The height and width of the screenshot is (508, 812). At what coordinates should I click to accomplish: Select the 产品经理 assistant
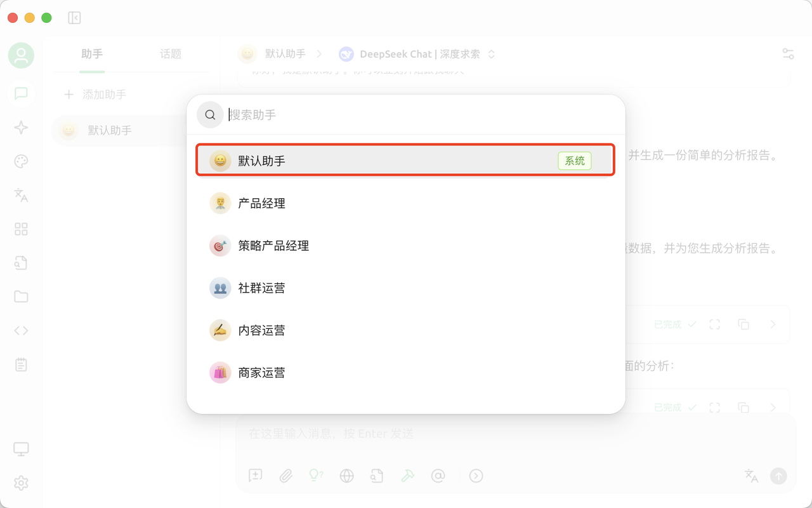(x=261, y=203)
